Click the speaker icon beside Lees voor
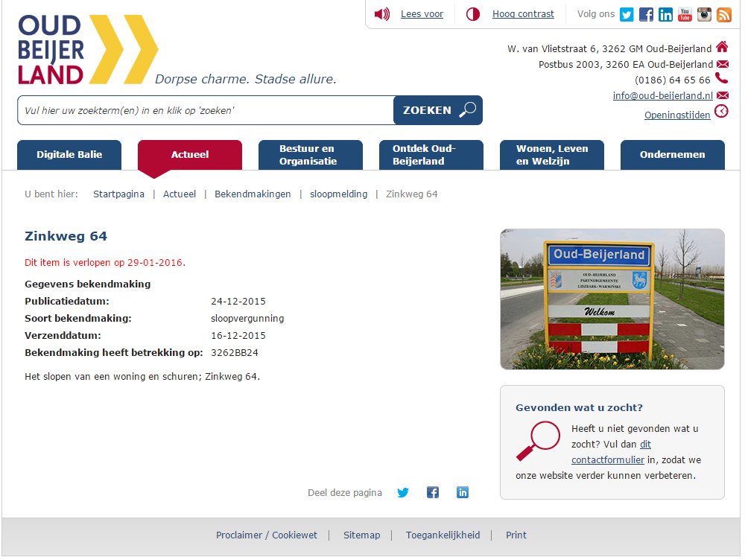Image resolution: width=745 pixels, height=560 pixels. click(382, 14)
